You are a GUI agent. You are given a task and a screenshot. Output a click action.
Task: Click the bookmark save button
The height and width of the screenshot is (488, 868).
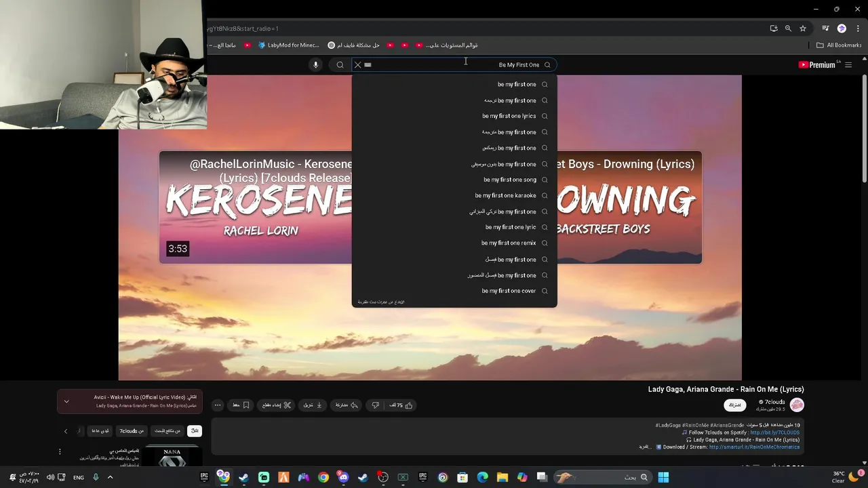(x=241, y=405)
